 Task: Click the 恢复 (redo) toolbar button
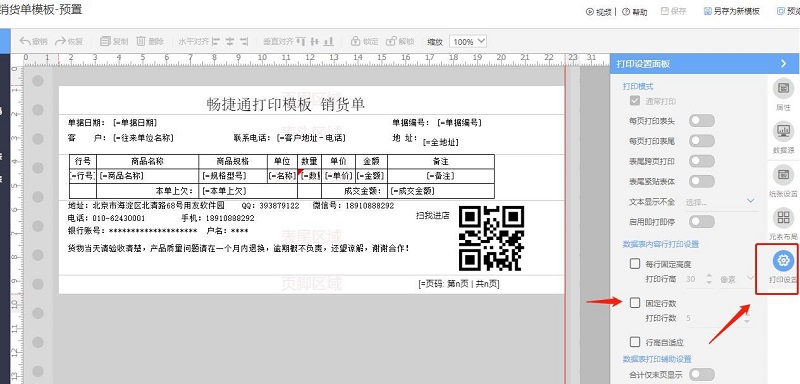point(69,41)
